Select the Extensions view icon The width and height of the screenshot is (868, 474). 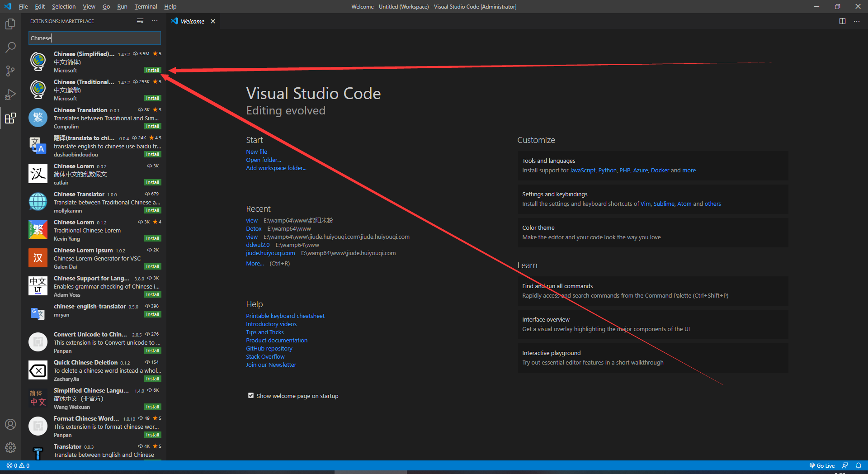[10, 118]
